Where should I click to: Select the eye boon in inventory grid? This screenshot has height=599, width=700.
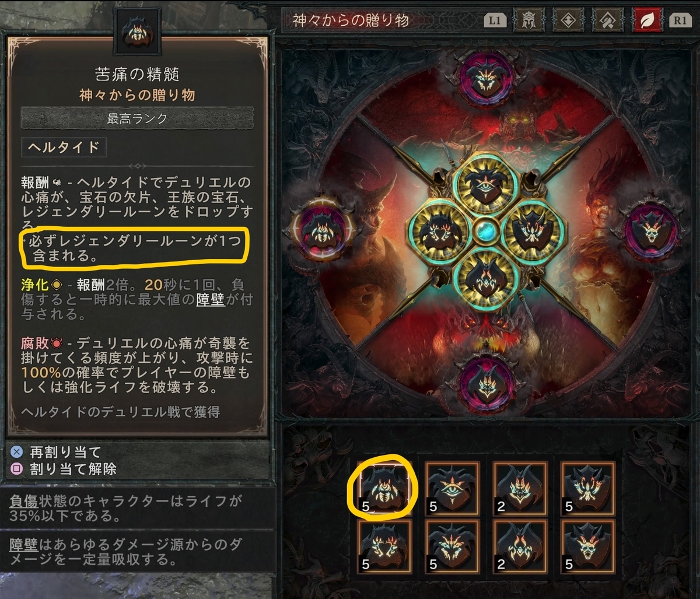(452, 489)
